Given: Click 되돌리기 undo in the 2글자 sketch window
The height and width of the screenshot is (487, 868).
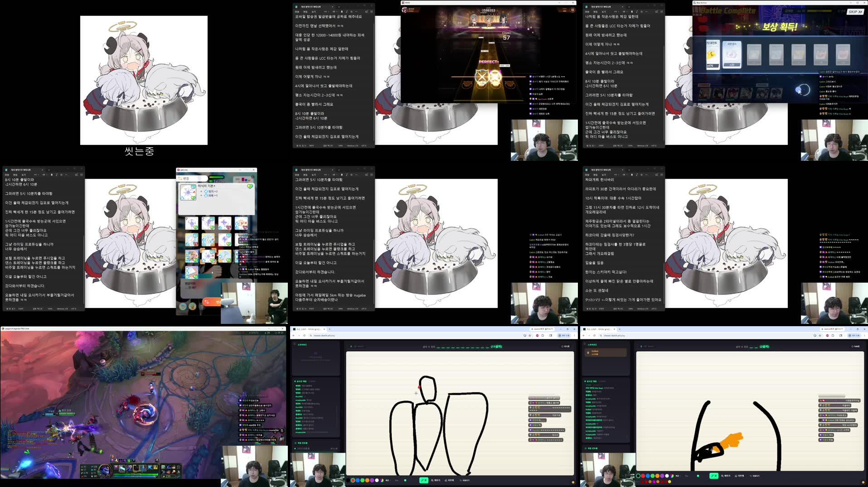Looking at the screenshot, I should 755,476.
